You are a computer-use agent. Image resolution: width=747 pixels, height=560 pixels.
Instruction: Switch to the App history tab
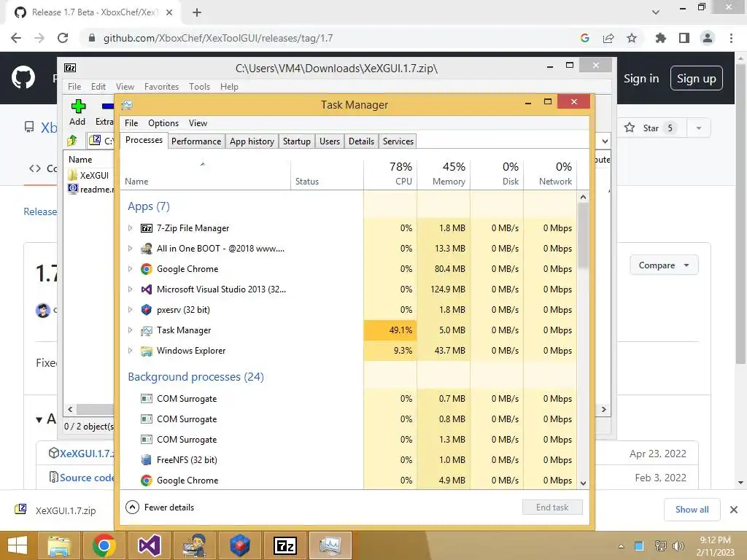click(252, 141)
